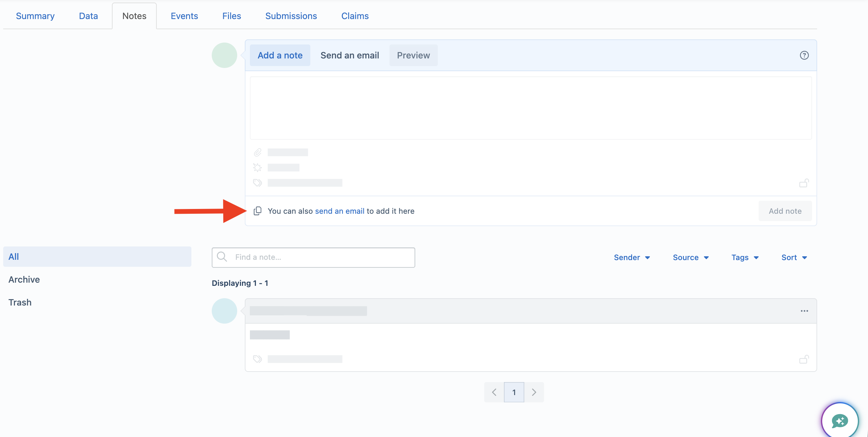Click the Preview editor tab
This screenshot has width=868, height=437.
coord(413,55)
